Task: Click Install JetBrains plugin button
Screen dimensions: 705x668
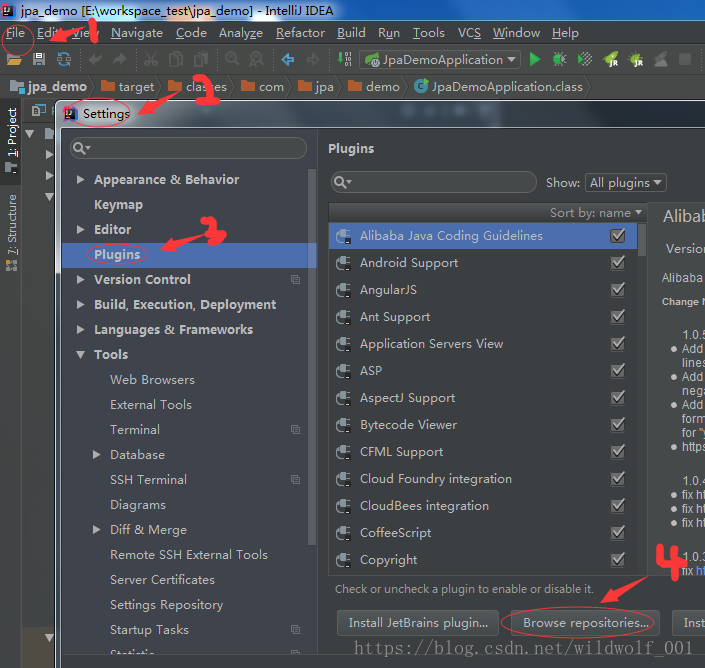Action: (x=418, y=623)
